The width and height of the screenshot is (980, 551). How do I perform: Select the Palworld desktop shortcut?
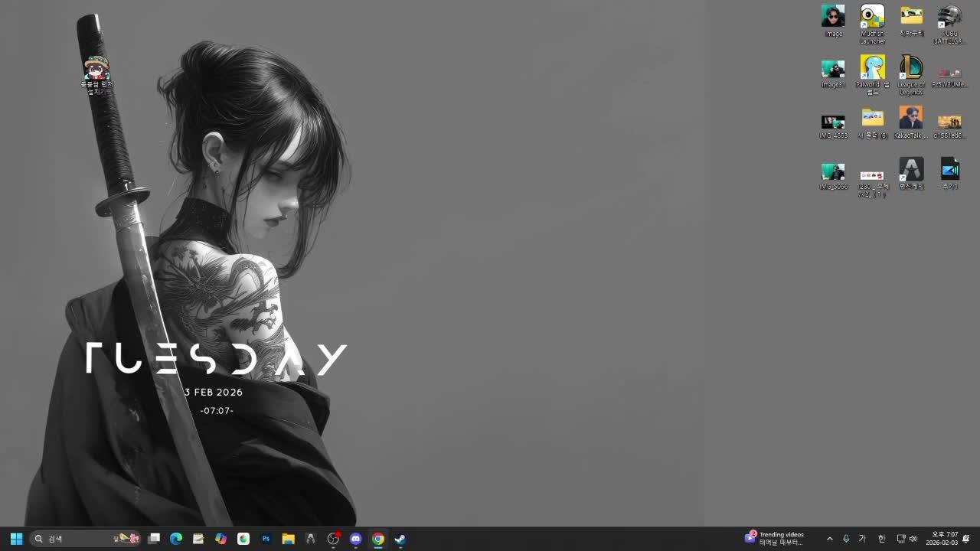[872, 75]
